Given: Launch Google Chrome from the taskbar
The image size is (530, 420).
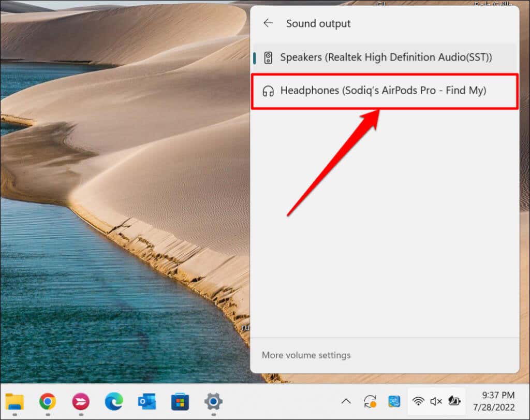Looking at the screenshot, I should 48,402.
